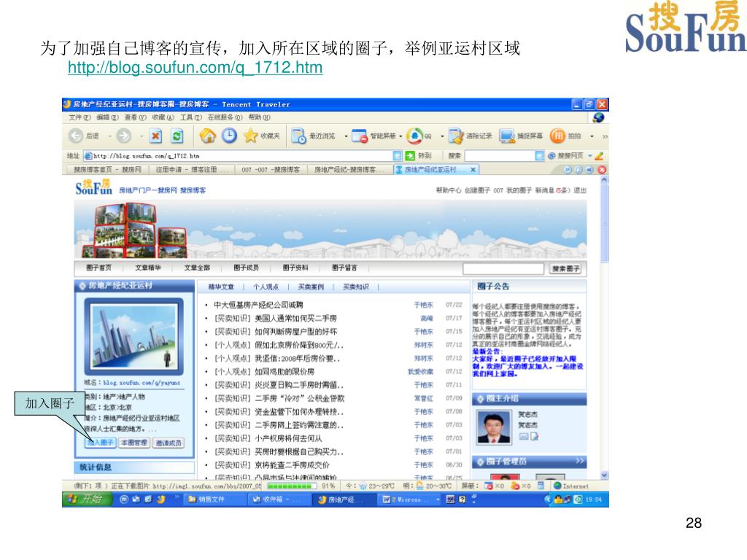Click the highlighter pencil icon beside 搜搜网页
This screenshot has height=560, width=747.
click(600, 156)
